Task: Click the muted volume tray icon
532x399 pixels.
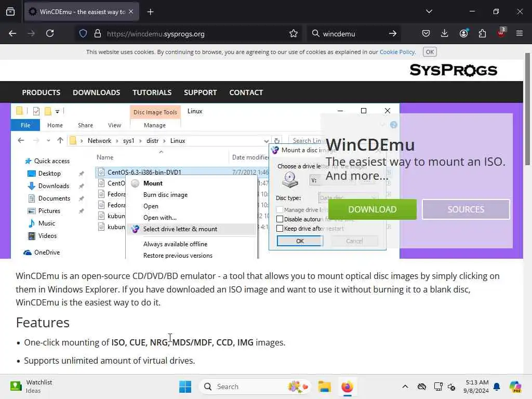Action: point(451,387)
